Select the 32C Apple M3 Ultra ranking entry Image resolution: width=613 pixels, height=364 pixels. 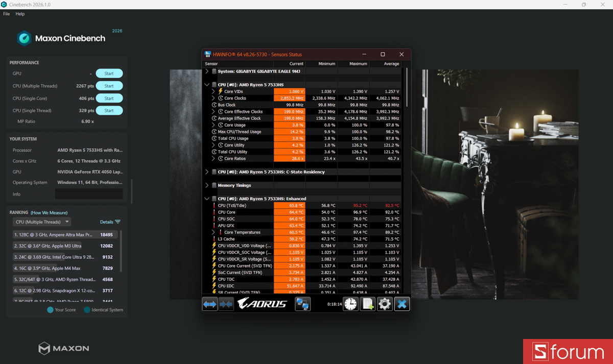[x=65, y=246]
